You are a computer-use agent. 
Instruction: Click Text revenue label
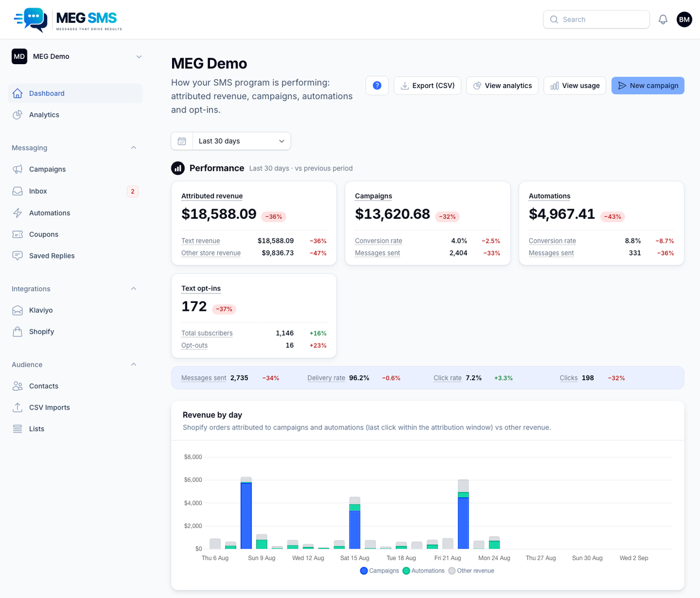[x=201, y=241]
